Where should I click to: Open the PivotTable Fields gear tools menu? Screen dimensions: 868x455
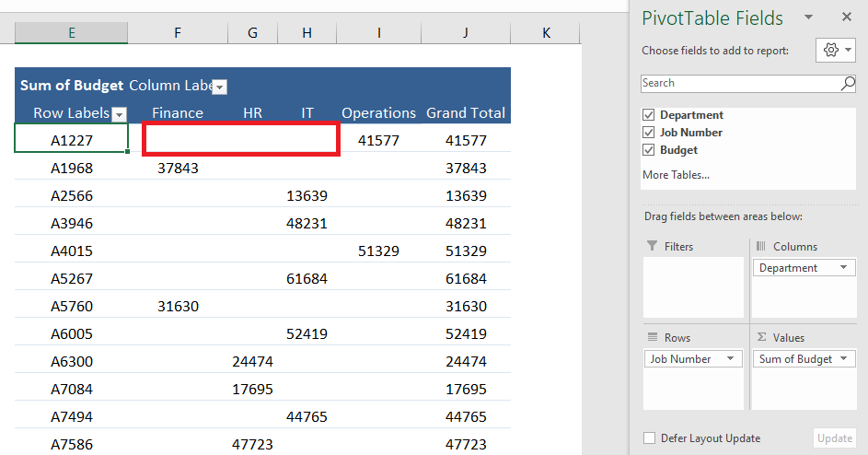[836, 50]
